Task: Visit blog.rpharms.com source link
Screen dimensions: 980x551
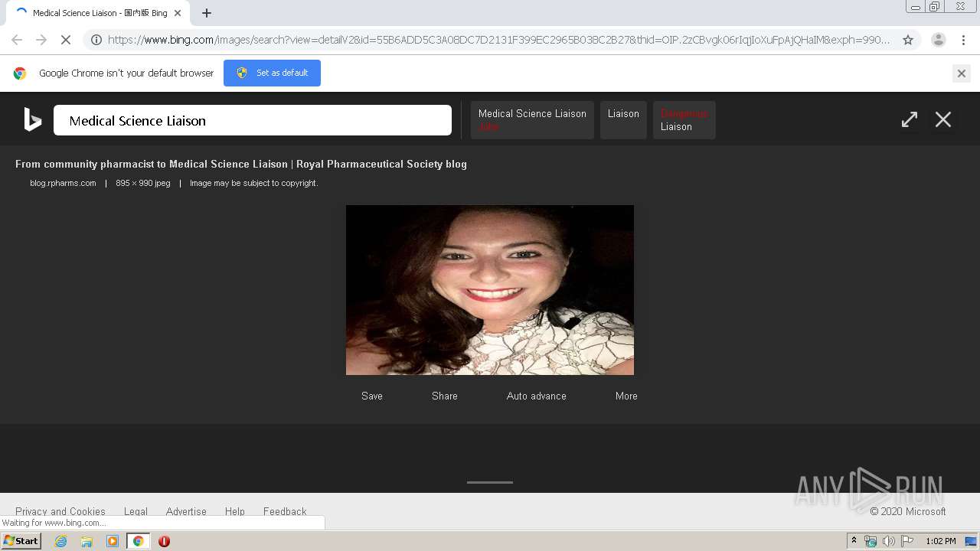Action: [x=63, y=183]
